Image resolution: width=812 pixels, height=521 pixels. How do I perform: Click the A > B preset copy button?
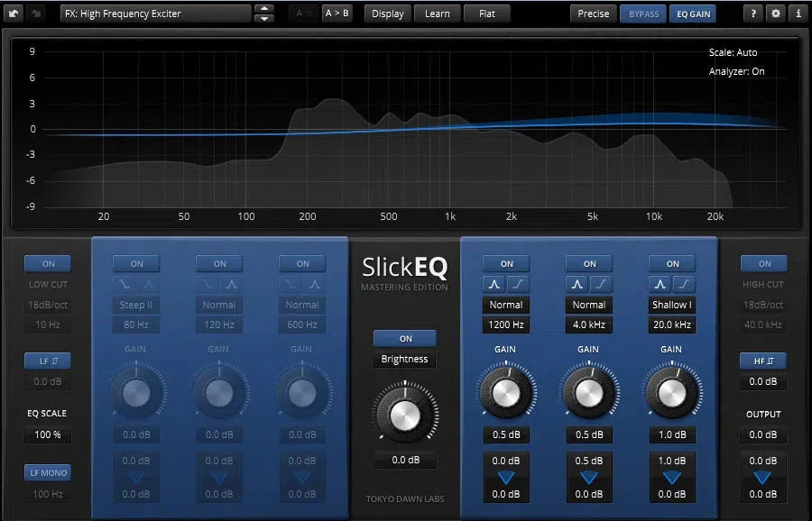337,14
